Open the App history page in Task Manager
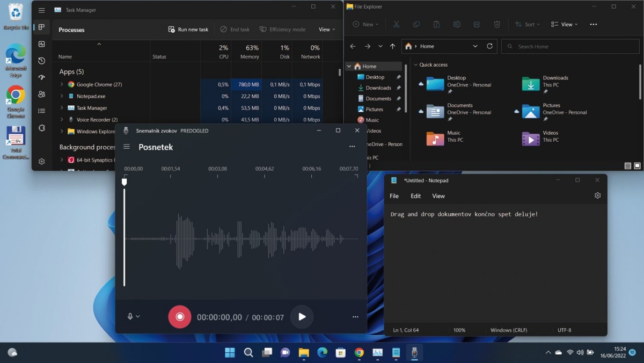This screenshot has width=644, height=363. tap(42, 61)
